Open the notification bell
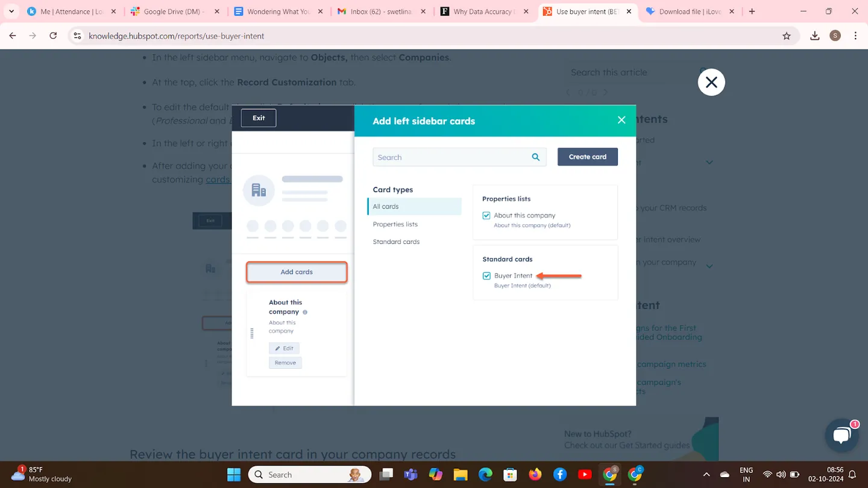The image size is (868, 488). coord(852,475)
